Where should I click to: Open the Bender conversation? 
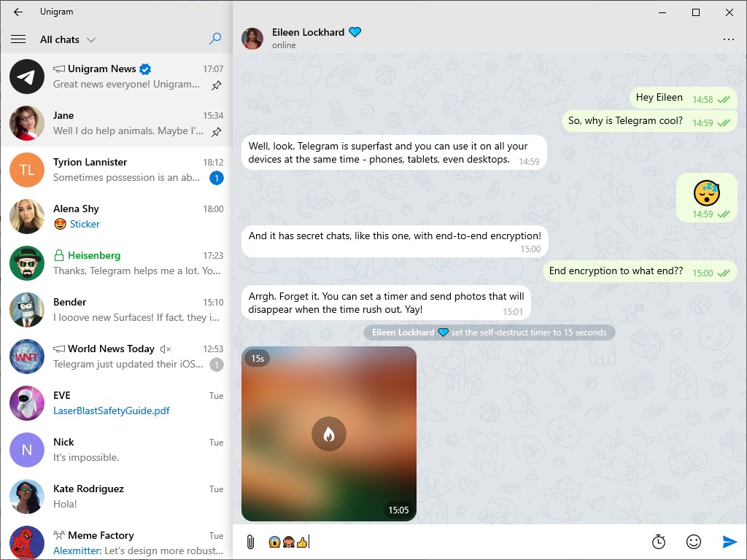[x=116, y=310]
